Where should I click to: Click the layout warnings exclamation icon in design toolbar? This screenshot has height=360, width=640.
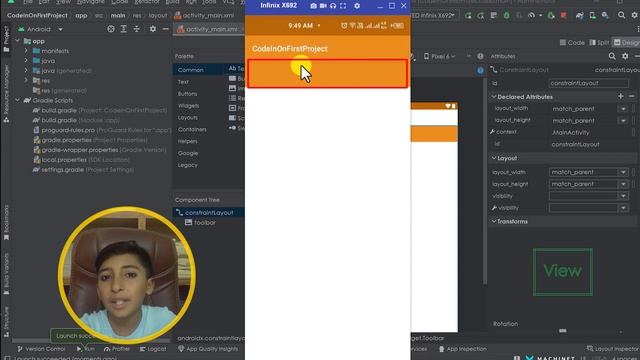[x=480, y=56]
